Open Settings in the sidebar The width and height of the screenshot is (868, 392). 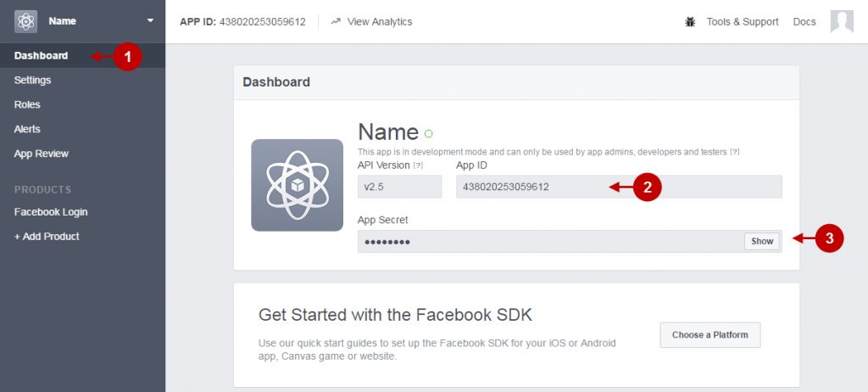pos(33,80)
